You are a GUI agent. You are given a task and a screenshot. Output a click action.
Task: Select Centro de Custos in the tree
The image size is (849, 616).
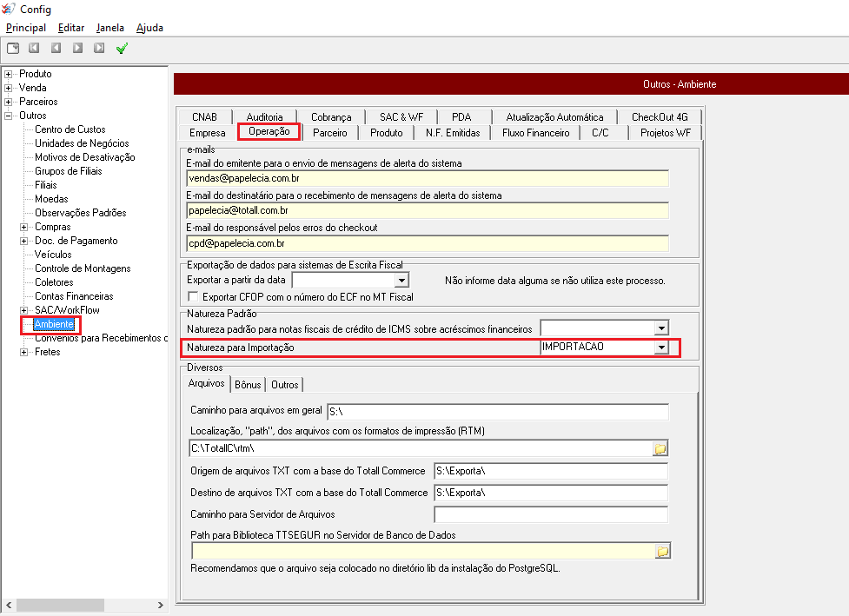(x=70, y=129)
